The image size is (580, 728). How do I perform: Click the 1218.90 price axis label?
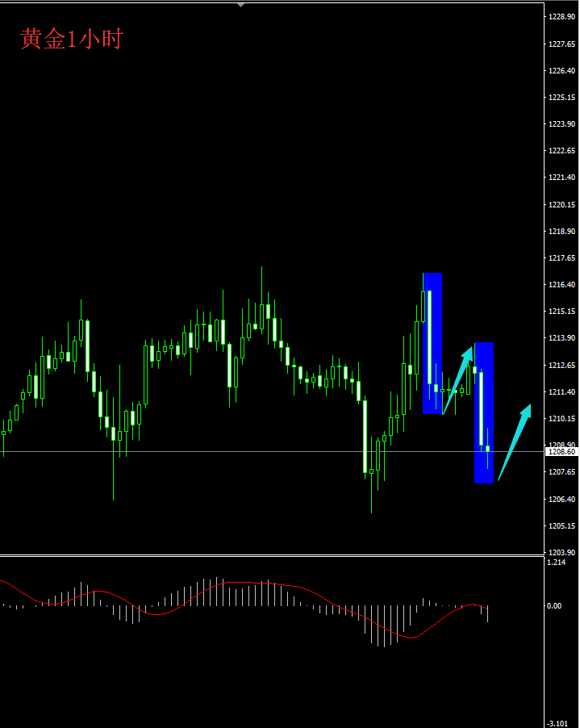point(562,231)
